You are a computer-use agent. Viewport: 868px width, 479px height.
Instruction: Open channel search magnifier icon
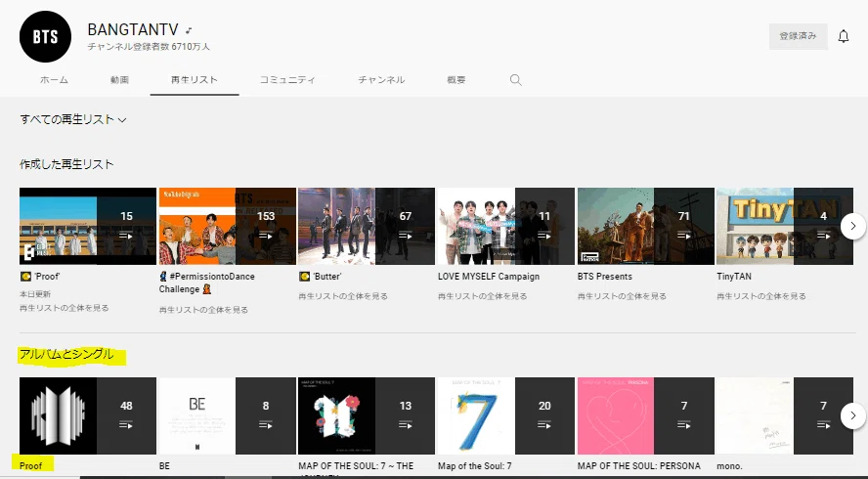[x=515, y=80]
